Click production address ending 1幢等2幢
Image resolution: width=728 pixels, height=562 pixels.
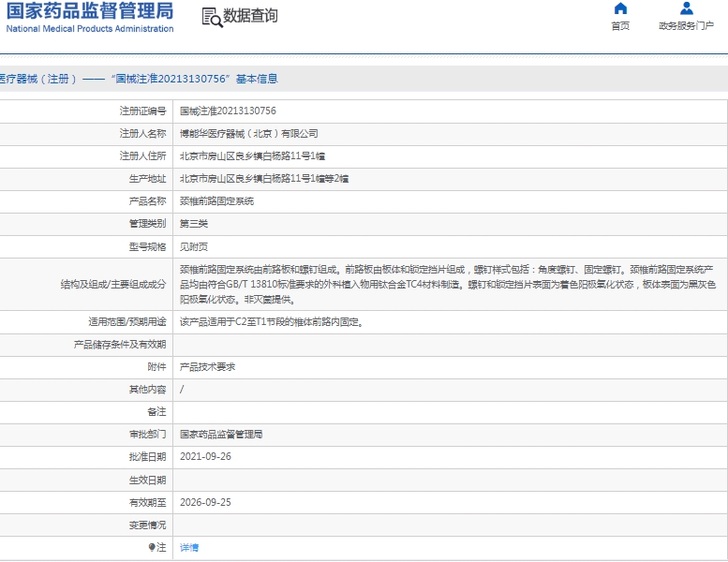pos(264,179)
